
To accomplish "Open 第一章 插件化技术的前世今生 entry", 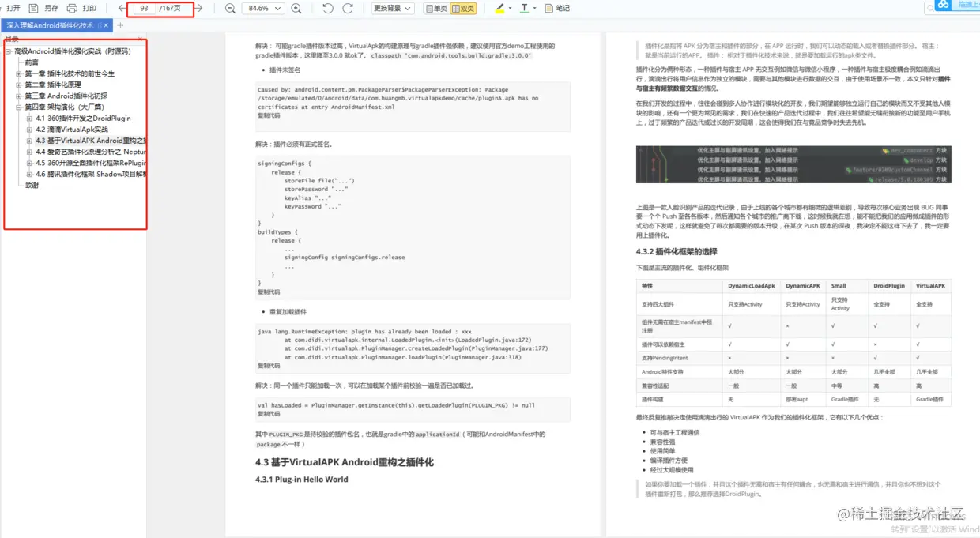I will pos(70,73).
